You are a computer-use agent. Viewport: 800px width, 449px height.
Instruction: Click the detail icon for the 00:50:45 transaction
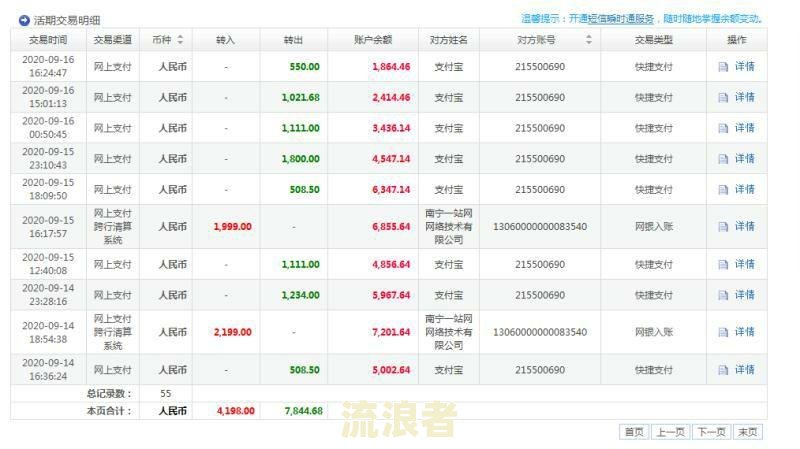pyautogui.click(x=723, y=128)
